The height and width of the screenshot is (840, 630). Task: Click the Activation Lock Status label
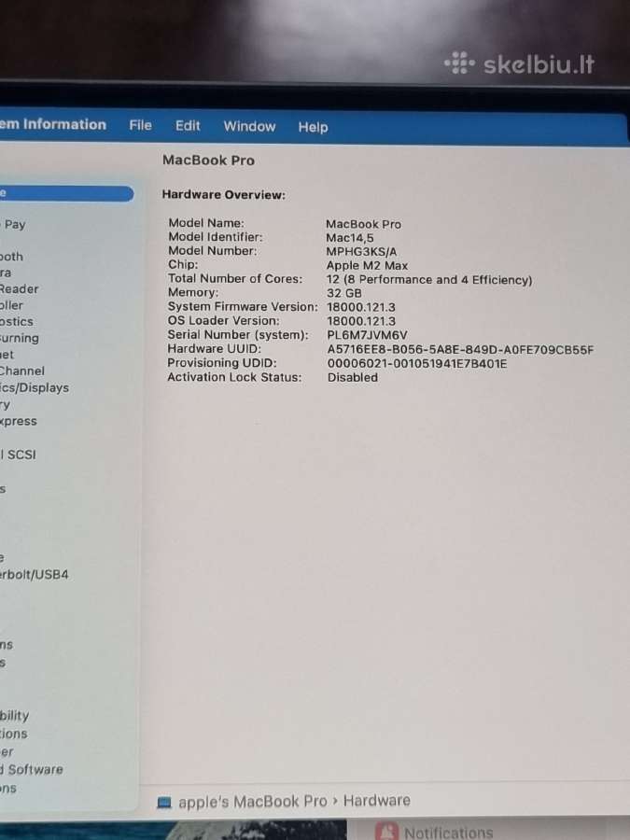pyautogui.click(x=234, y=377)
